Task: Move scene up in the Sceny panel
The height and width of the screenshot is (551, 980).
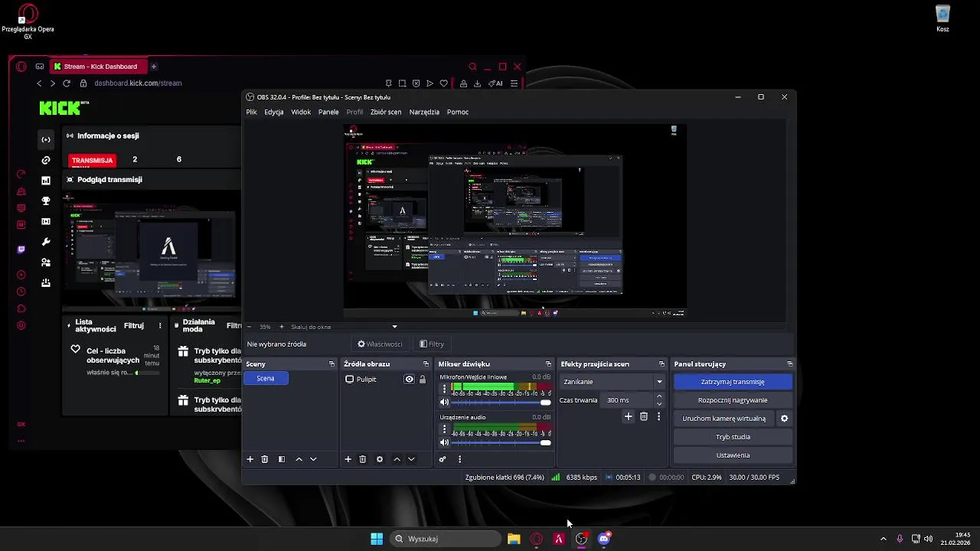Action: click(x=299, y=459)
